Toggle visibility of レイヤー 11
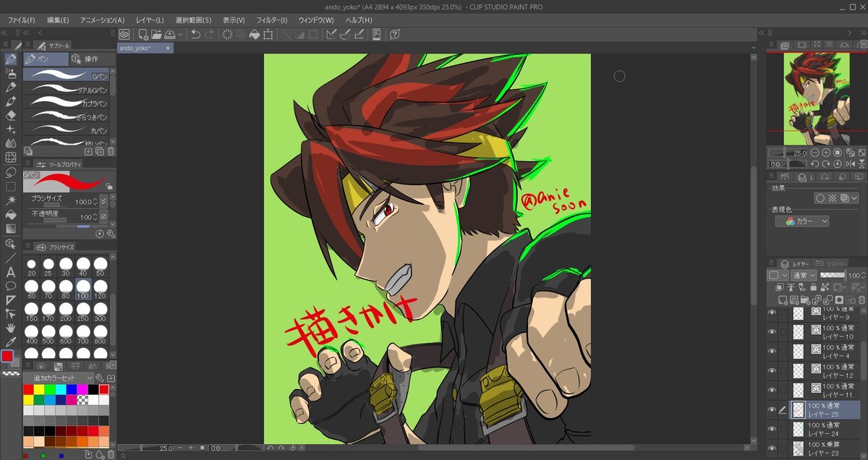Screen dimensions: 868x460 (x=772, y=391)
